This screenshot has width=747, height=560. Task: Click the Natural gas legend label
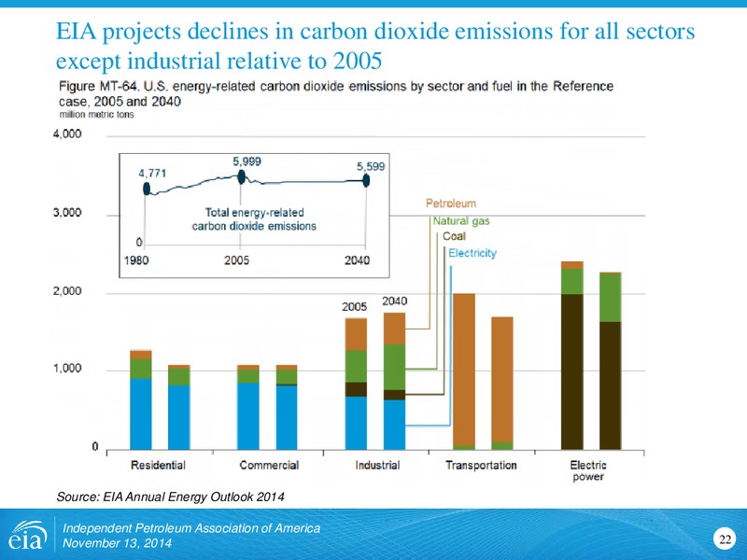461,221
